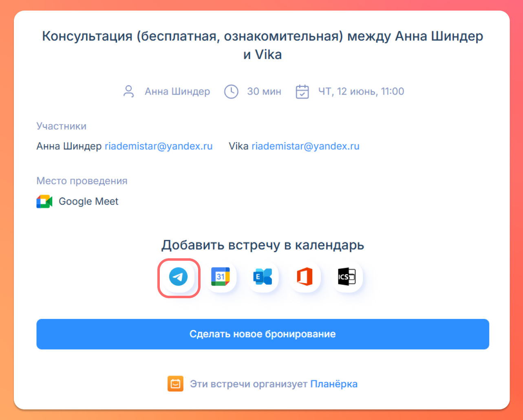Add meeting to Office 365 calendar
Viewport: 523px width, 420px height.
pos(305,277)
